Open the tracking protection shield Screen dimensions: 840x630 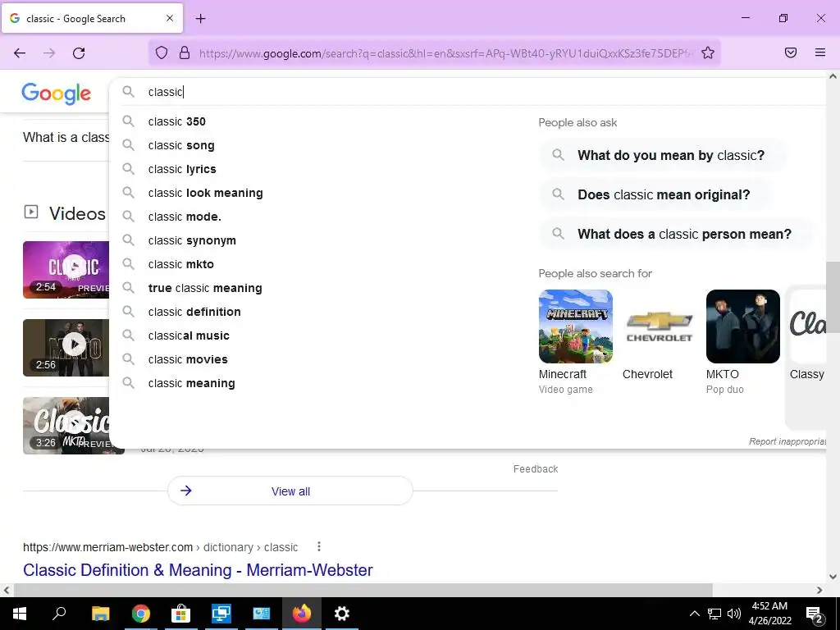pyautogui.click(x=162, y=52)
